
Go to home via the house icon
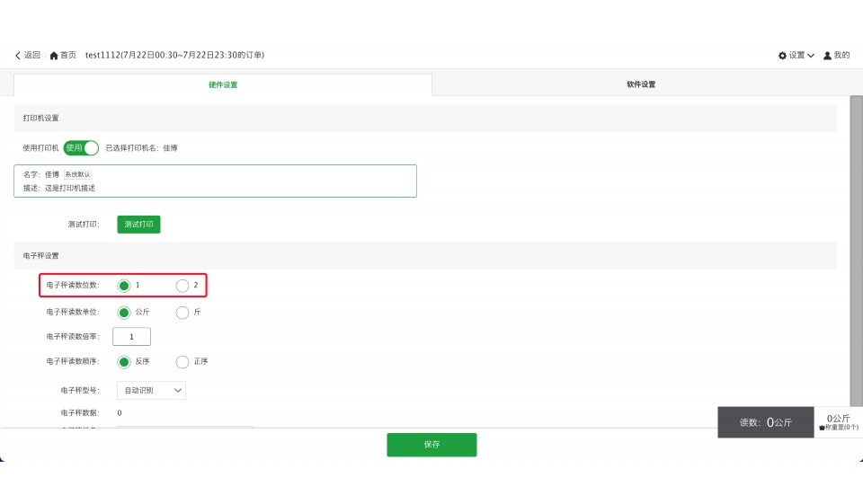coord(54,56)
